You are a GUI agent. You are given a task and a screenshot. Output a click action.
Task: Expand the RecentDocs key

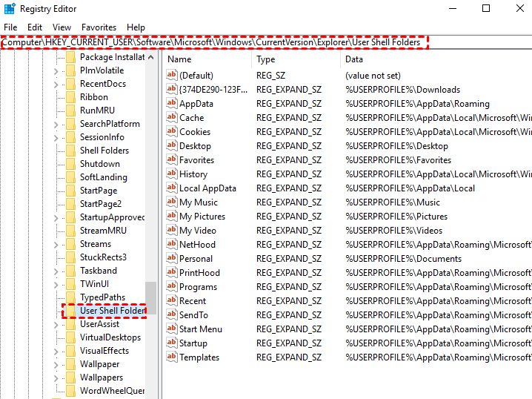point(56,85)
